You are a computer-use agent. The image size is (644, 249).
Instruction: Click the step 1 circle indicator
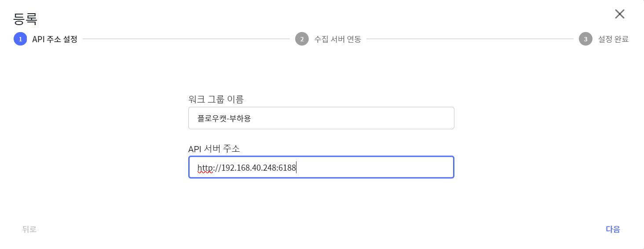tap(20, 39)
